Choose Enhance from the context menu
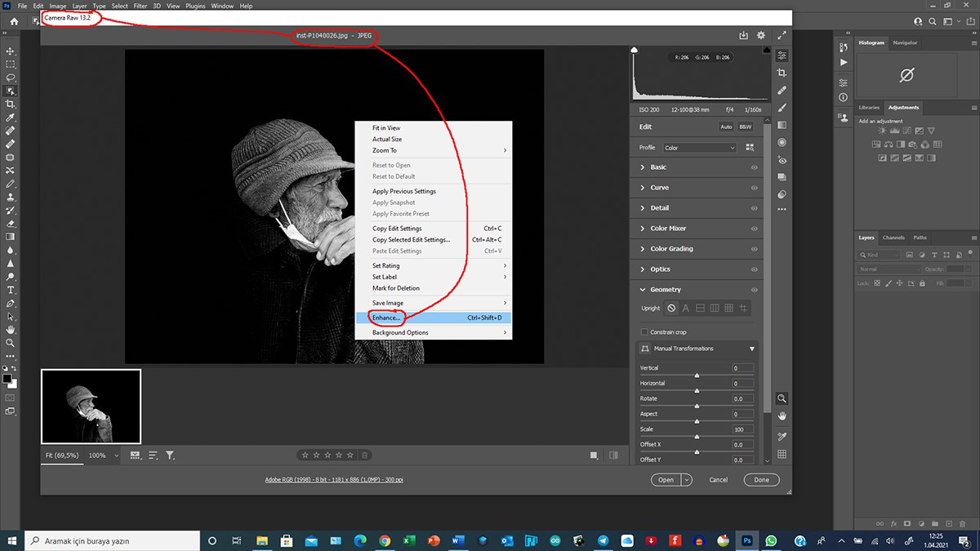Viewport: 980px width, 551px height. pos(386,318)
